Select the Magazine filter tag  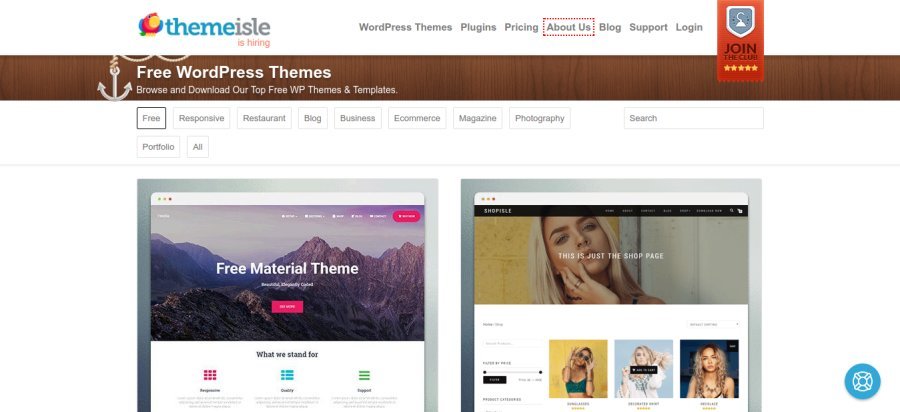pos(478,118)
